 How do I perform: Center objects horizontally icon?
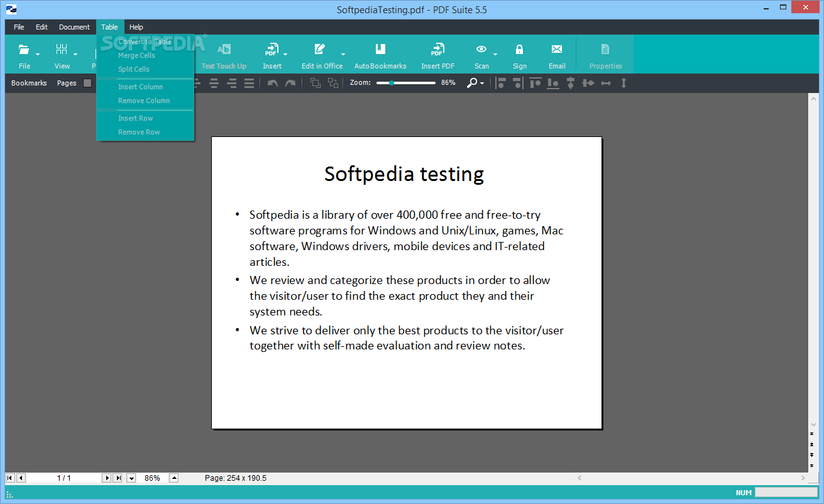571,83
